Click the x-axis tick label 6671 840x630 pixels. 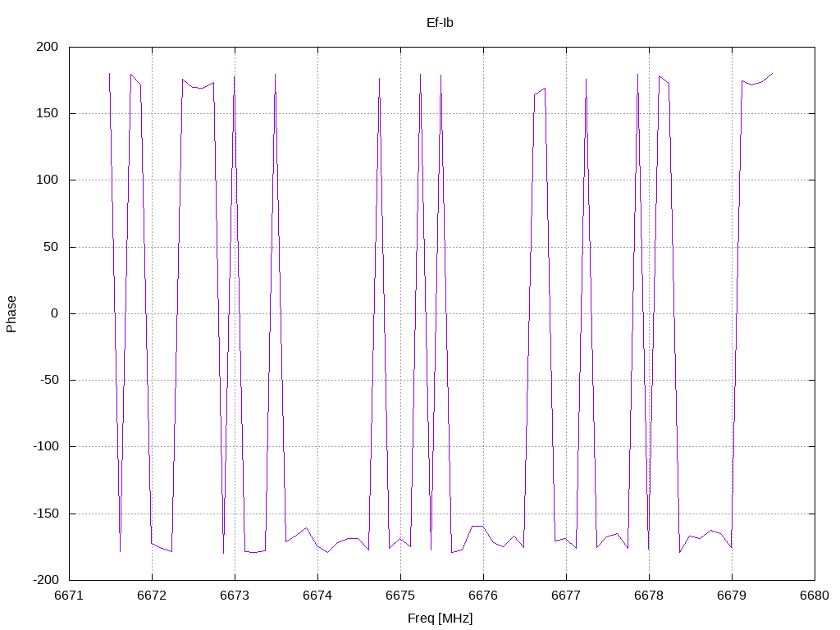click(x=69, y=596)
